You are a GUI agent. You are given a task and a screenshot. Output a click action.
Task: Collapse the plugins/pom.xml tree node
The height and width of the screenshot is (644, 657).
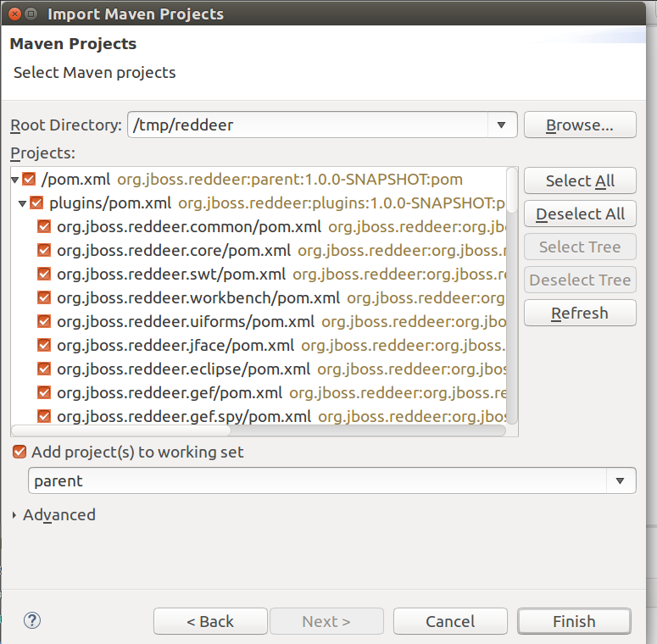tap(23, 203)
